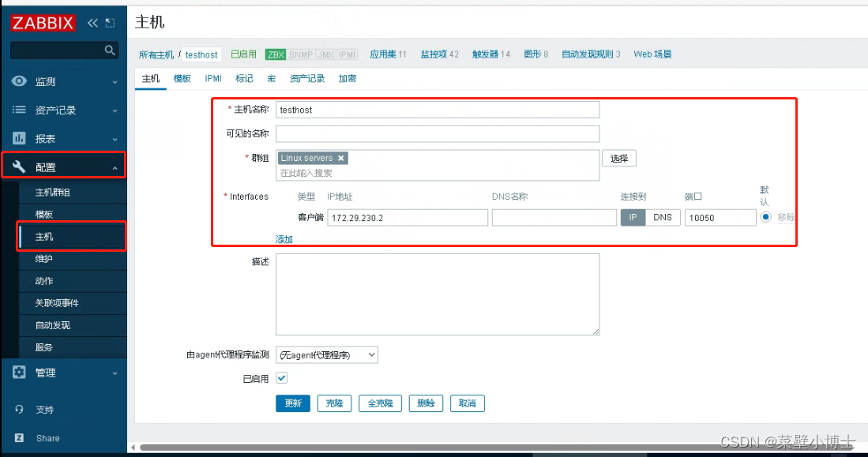The height and width of the screenshot is (457, 868).
Task: Remove the Linux servers group tag
Action: tap(340, 158)
